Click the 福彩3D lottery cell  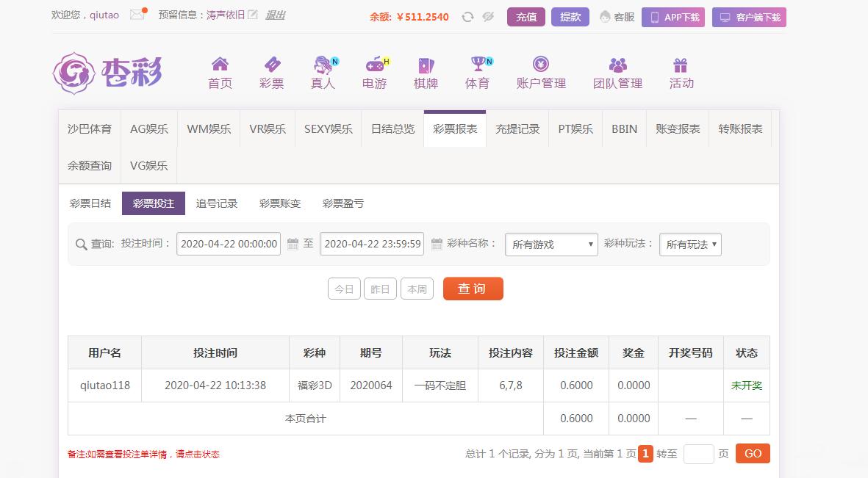pyautogui.click(x=315, y=385)
